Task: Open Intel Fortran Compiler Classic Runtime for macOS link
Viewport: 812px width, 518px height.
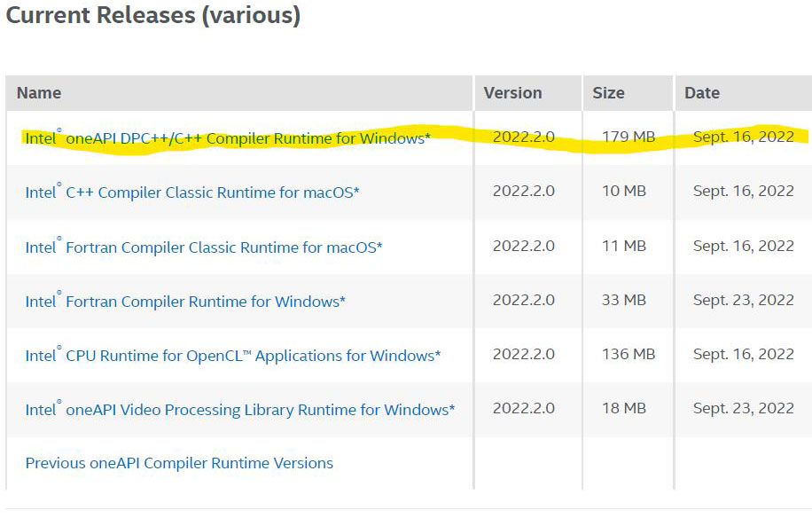Action: pyautogui.click(x=204, y=247)
